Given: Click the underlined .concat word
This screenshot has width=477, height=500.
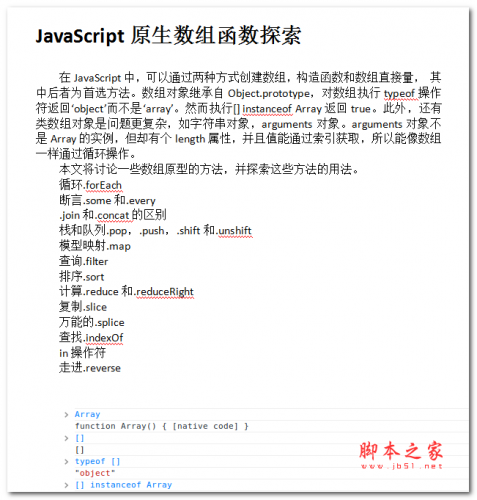Looking at the screenshot, I should pos(113,215).
